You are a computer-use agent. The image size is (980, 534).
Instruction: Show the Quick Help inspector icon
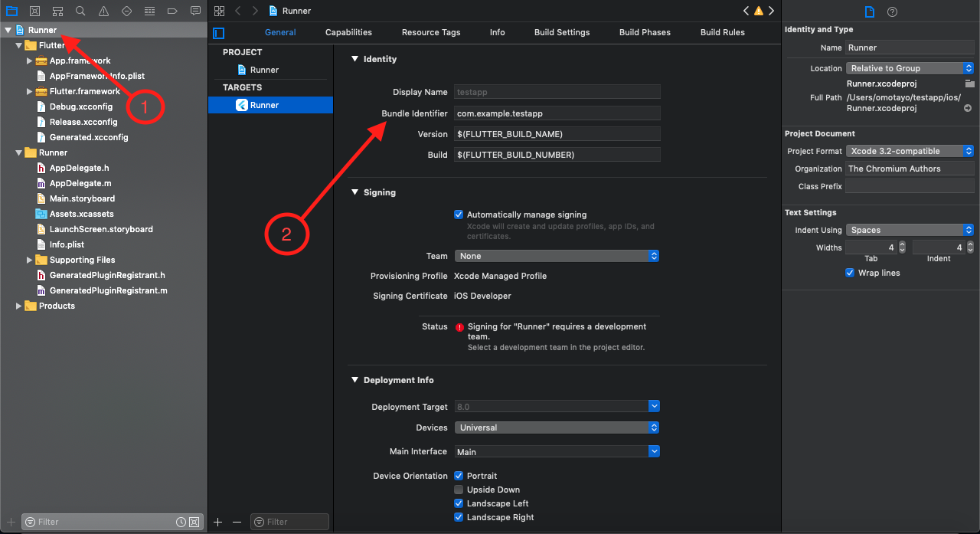tap(892, 11)
